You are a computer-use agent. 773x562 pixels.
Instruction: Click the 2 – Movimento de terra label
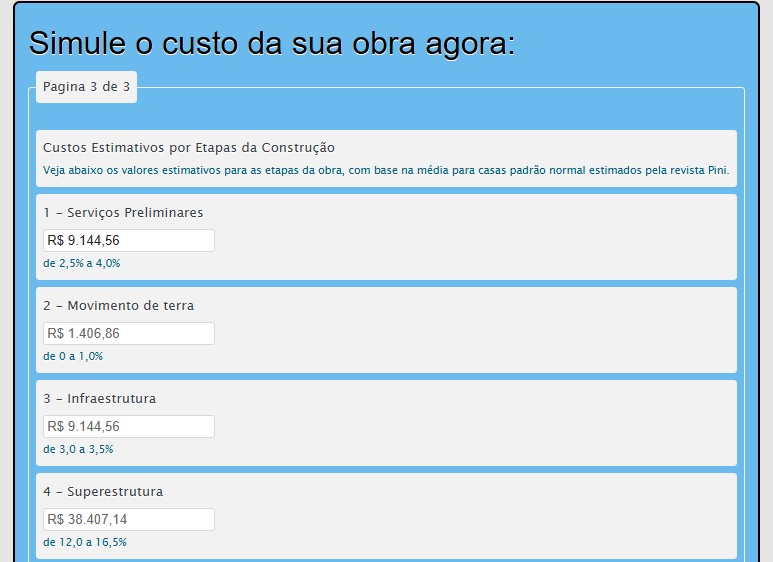118,306
